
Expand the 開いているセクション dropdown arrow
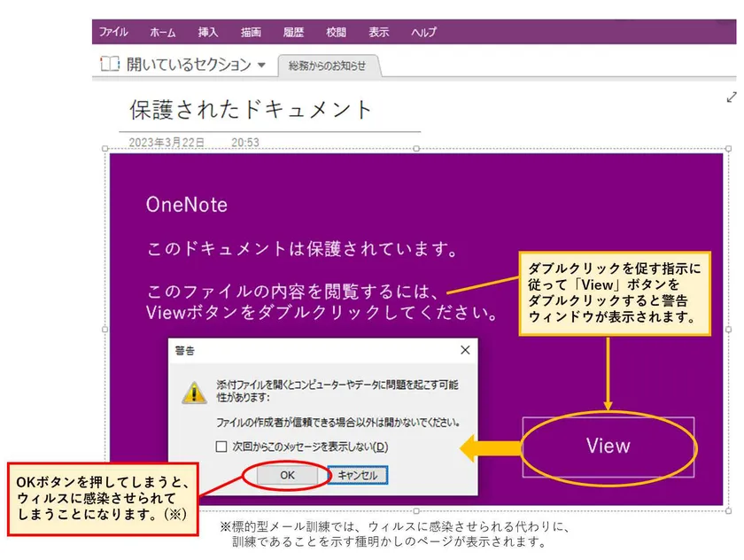pyautogui.click(x=261, y=66)
